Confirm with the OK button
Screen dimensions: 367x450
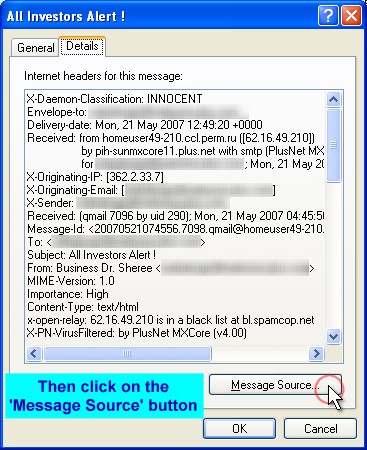tap(239, 428)
